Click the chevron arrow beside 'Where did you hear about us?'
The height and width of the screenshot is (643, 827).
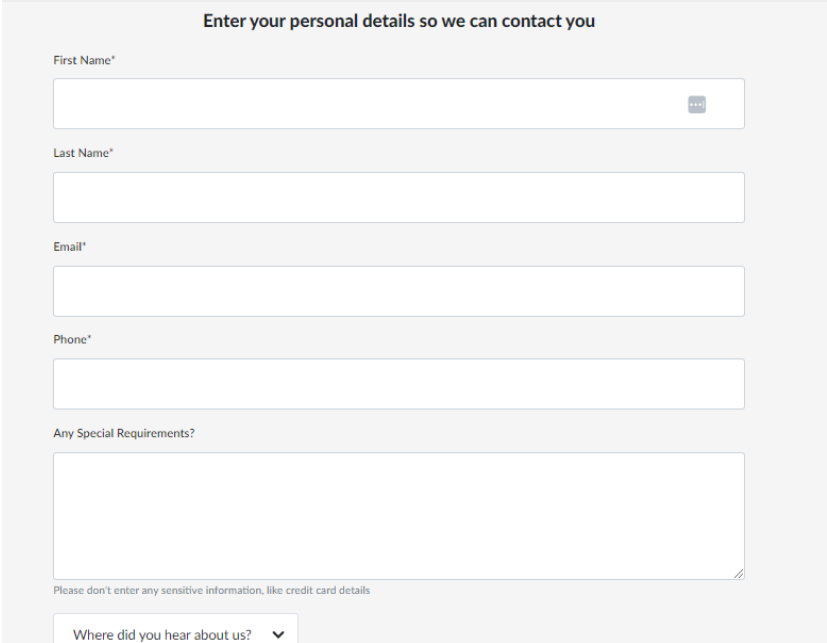(278, 634)
